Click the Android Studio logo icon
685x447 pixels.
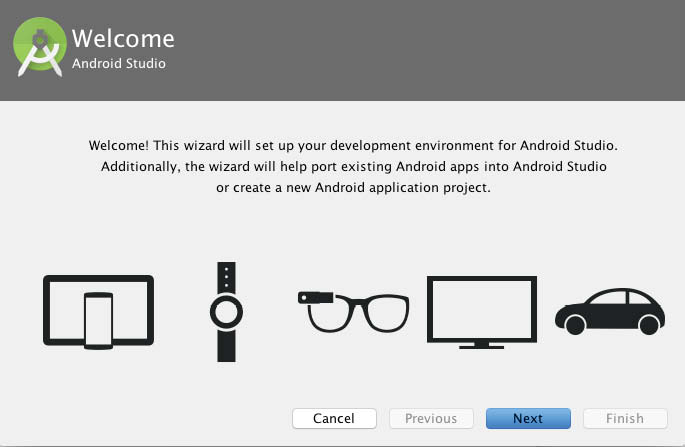40,47
